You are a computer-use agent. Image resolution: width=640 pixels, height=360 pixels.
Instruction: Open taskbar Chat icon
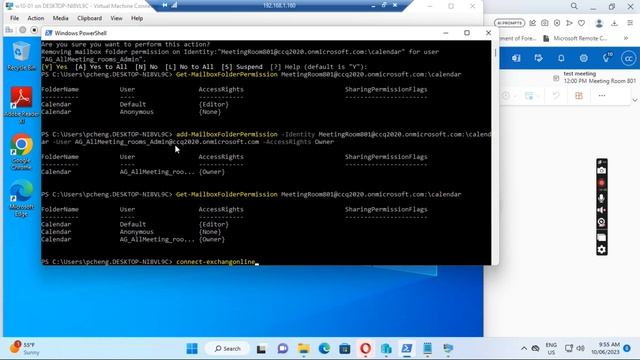pyautogui.click(x=282, y=349)
